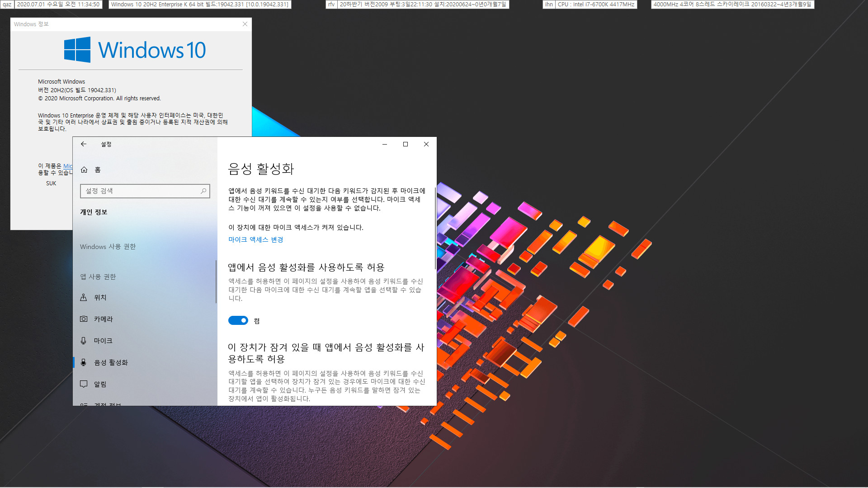Click the Windows 정보 dialog title
Image resolution: width=868 pixels, height=488 pixels.
(31, 24)
